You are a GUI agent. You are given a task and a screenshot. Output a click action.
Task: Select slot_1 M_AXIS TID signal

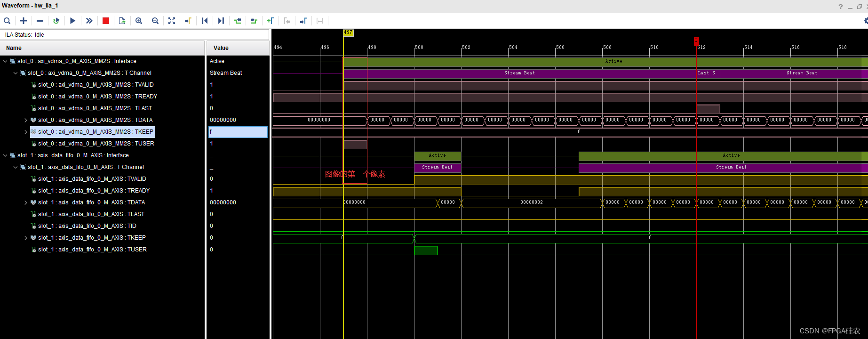87,226
